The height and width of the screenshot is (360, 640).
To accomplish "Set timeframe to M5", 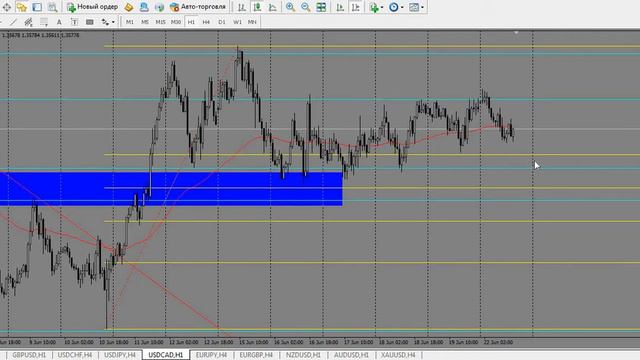I will pyautogui.click(x=145, y=22).
